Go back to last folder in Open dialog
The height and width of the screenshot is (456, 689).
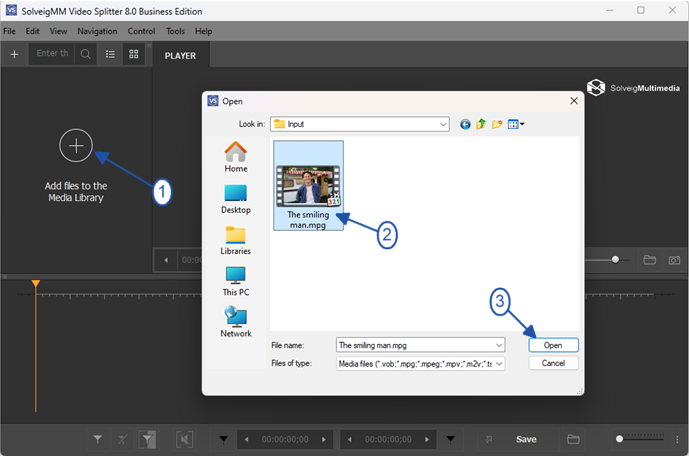click(x=465, y=124)
